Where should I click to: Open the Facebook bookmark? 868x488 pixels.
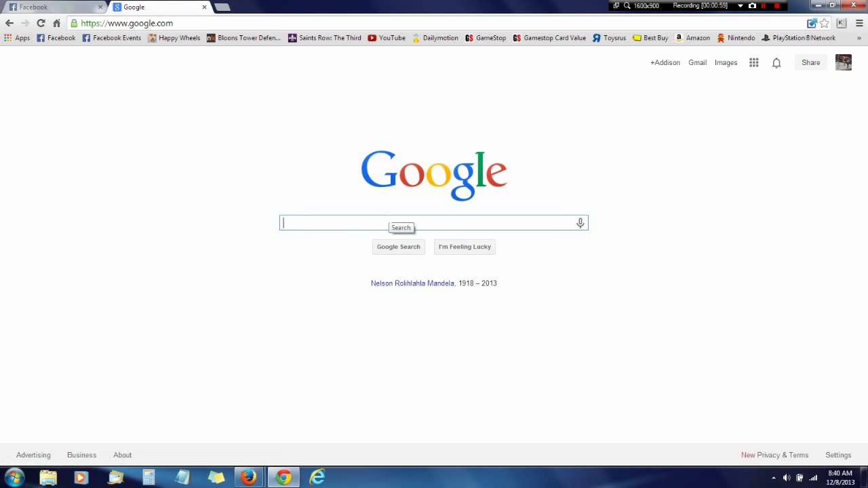point(56,38)
